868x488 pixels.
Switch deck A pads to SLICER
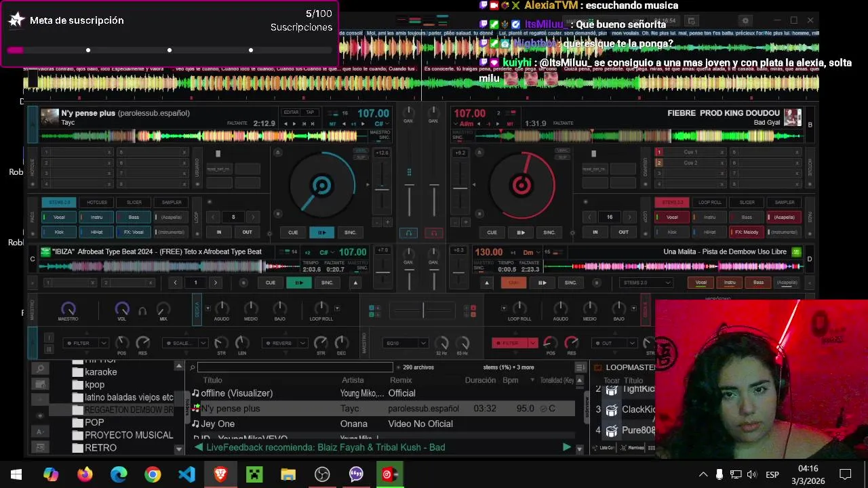pos(134,202)
